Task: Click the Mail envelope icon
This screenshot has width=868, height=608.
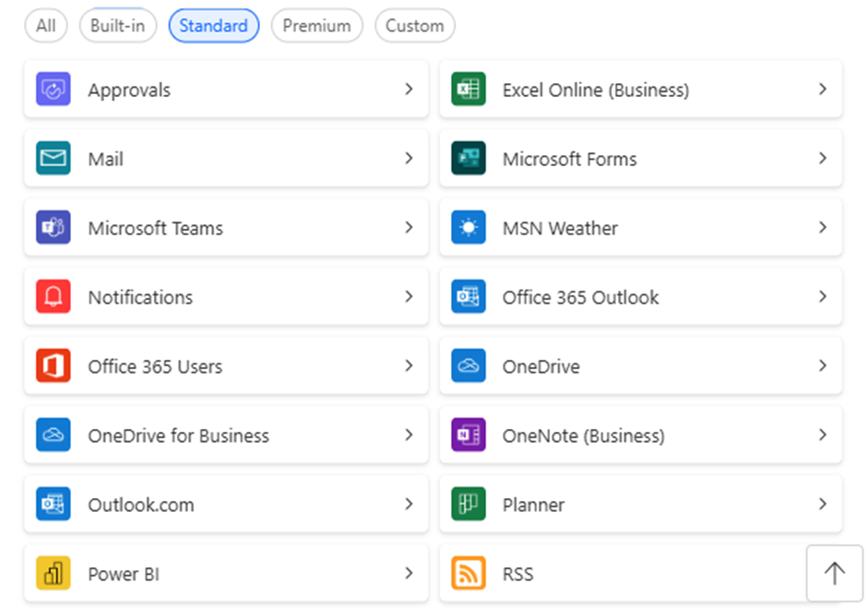Action: point(54,159)
